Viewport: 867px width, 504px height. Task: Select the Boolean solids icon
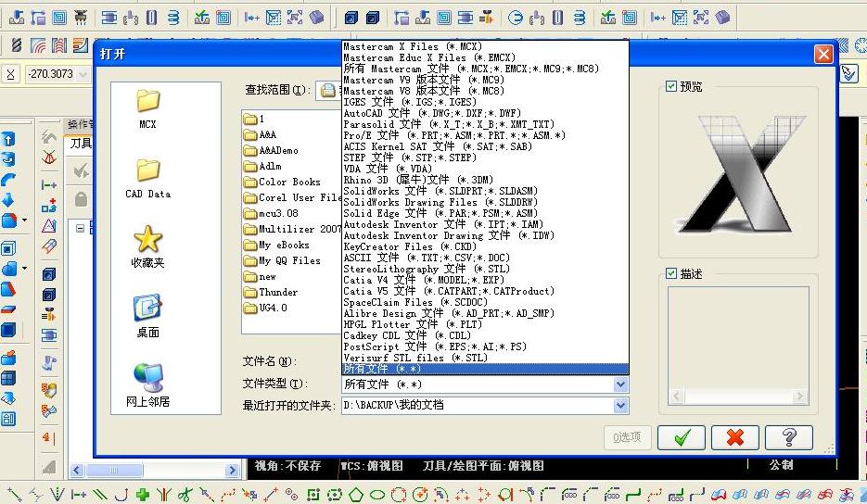click(x=9, y=269)
